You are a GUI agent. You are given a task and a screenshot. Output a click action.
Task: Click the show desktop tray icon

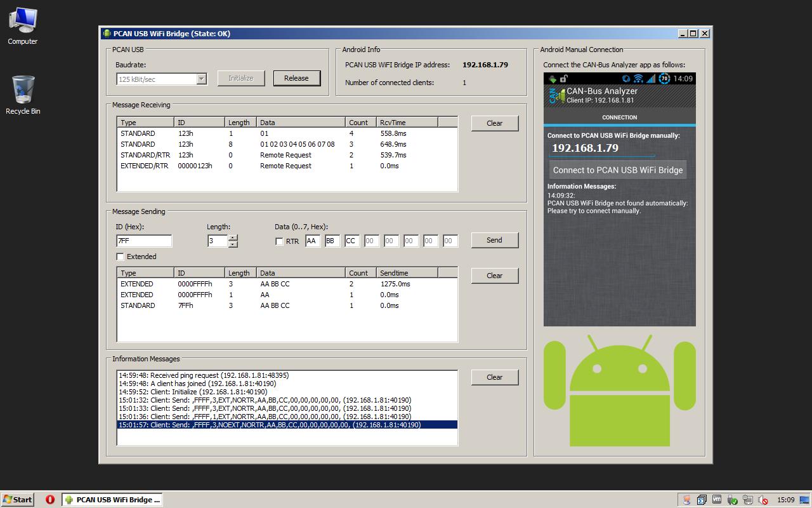pos(804,500)
